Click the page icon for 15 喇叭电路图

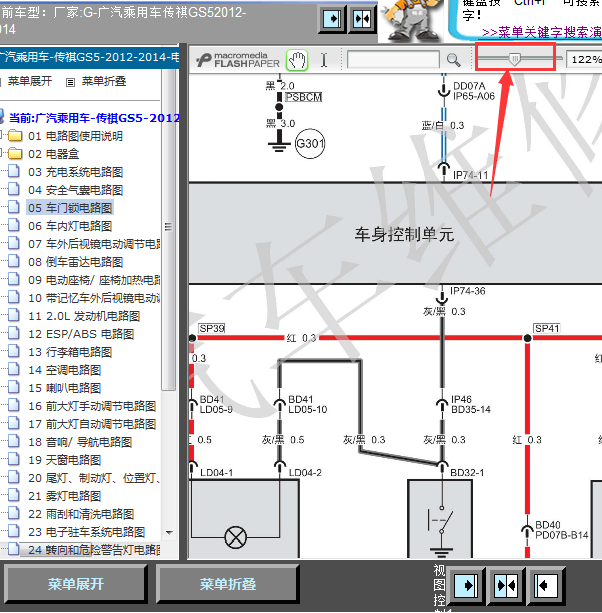(14, 387)
